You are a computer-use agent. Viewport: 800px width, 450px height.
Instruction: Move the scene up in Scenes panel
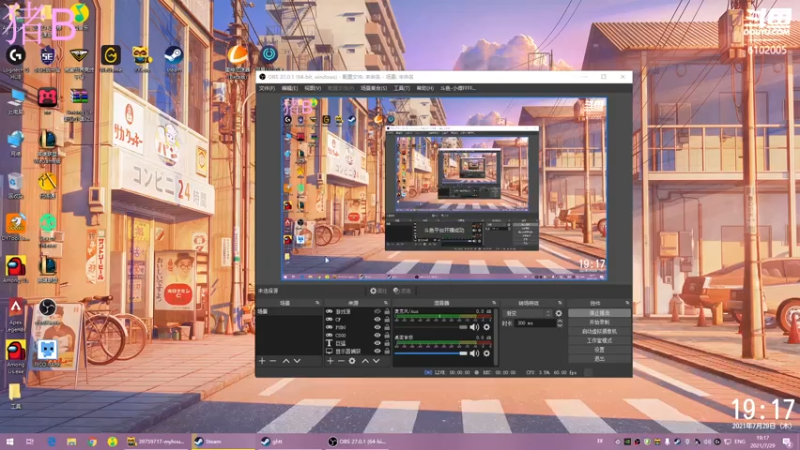[286, 361]
